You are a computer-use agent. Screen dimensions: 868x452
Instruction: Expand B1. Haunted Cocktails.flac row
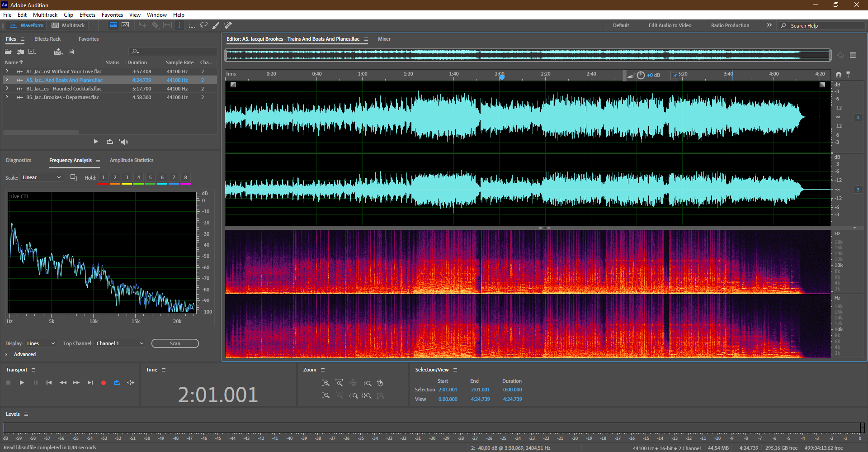7,89
